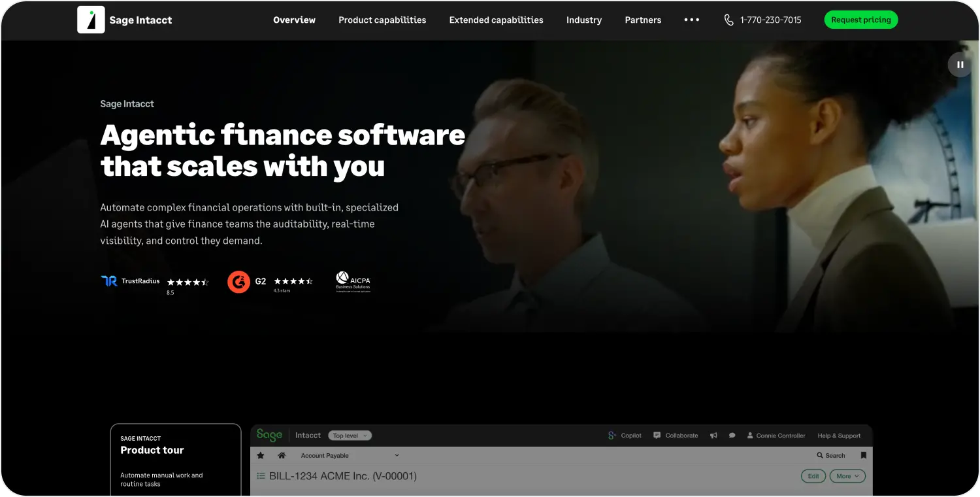Open Product capabilities menu

point(382,20)
